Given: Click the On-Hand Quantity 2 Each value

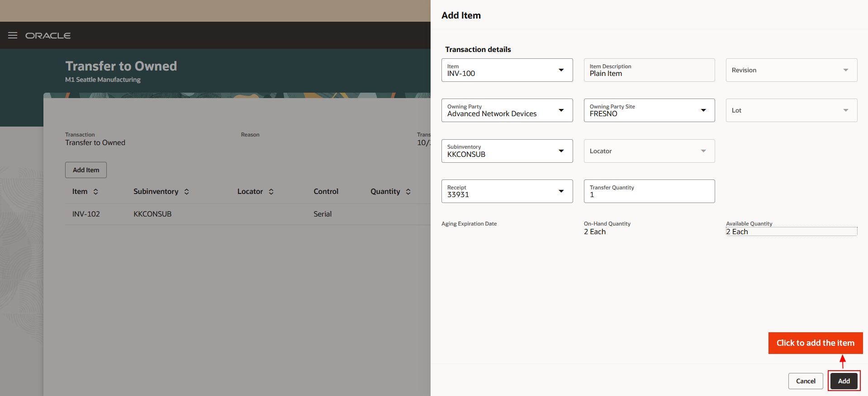Looking at the screenshot, I should tap(595, 231).
